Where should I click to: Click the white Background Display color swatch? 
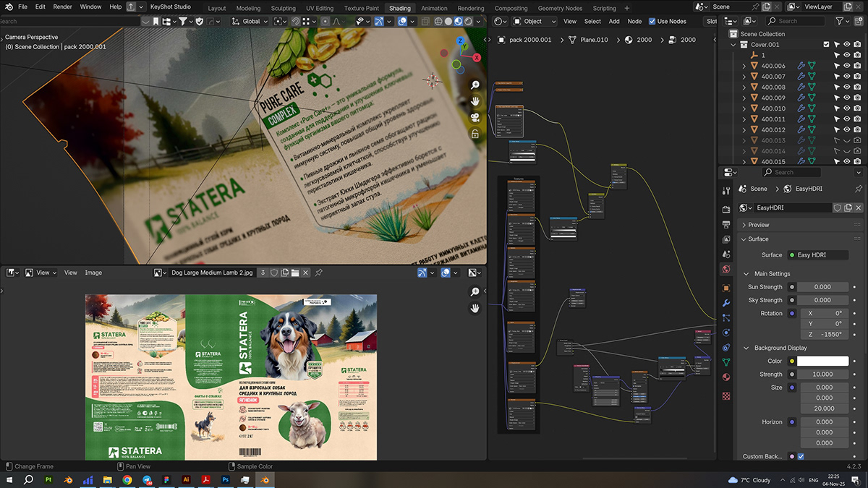coord(825,360)
